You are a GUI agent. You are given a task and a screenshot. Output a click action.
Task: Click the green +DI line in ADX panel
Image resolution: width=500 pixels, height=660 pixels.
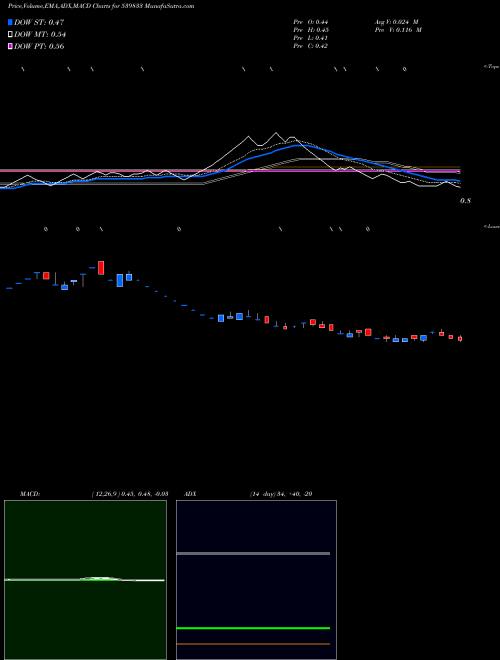pyautogui.click(x=253, y=628)
